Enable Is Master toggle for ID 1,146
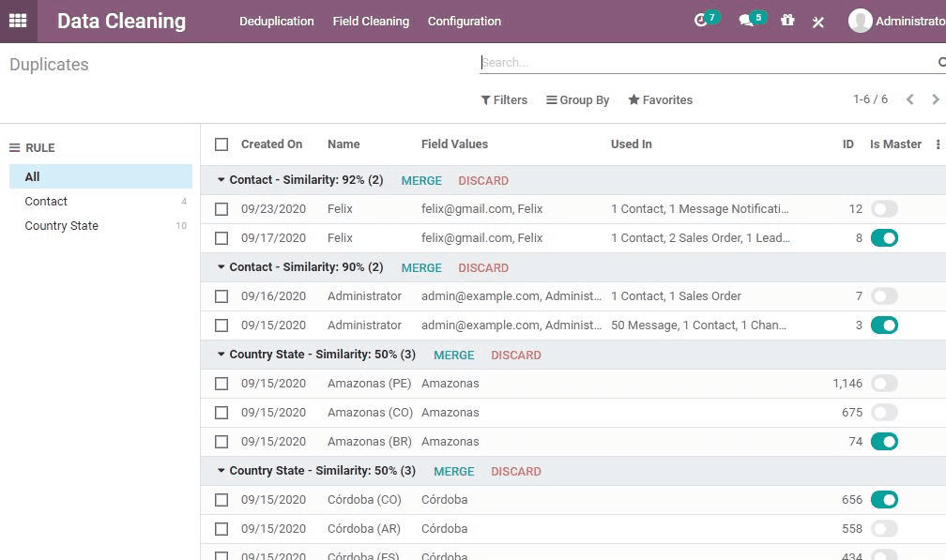This screenshot has width=946, height=560. pyautogui.click(x=884, y=384)
